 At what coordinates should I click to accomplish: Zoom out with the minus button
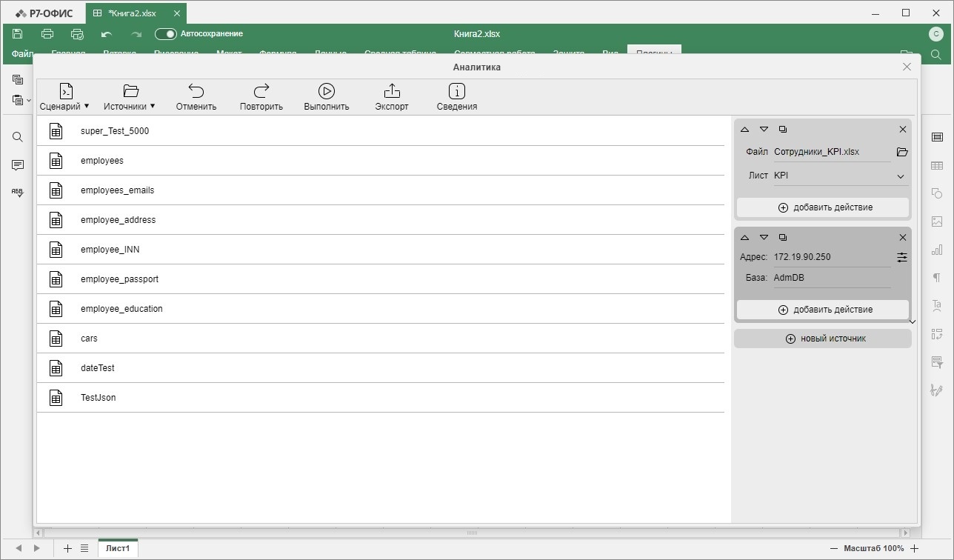coord(834,548)
